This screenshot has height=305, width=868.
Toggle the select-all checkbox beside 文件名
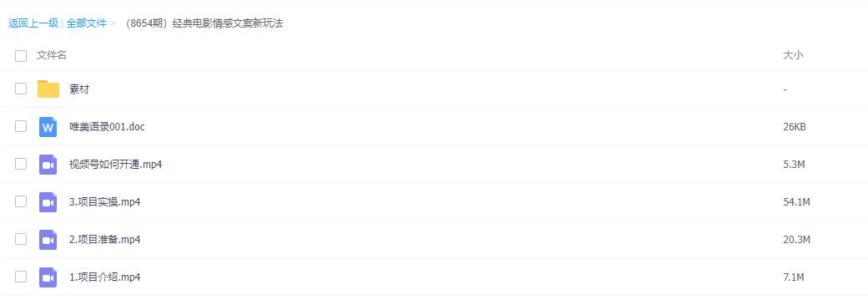click(x=21, y=55)
